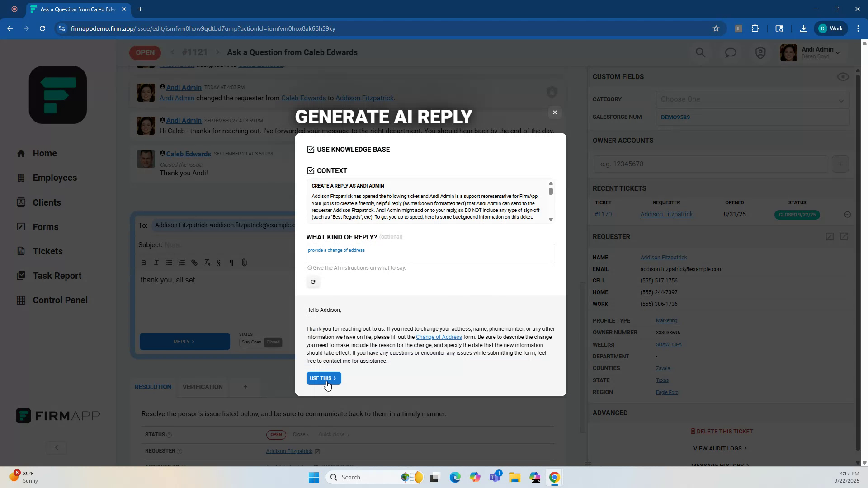Image resolution: width=868 pixels, height=488 pixels.
Task: Select the Home item in the sidebar
Action: coord(45,153)
